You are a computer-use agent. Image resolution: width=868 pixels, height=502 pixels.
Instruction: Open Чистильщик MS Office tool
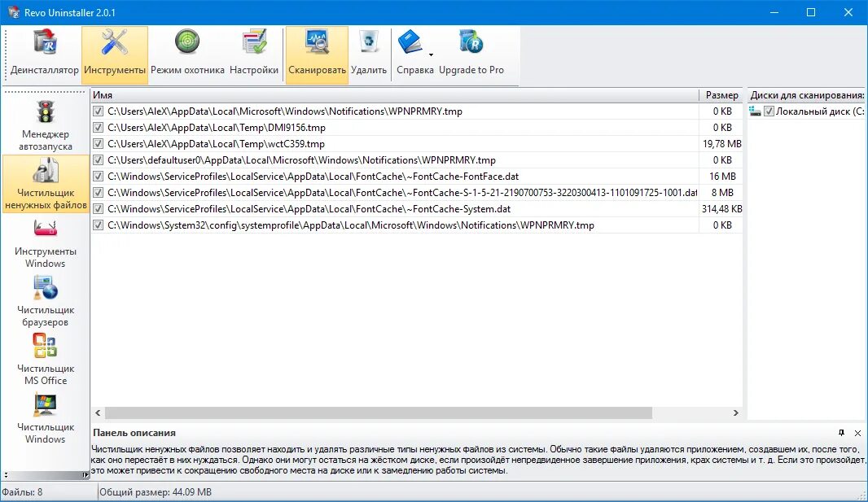(x=46, y=360)
